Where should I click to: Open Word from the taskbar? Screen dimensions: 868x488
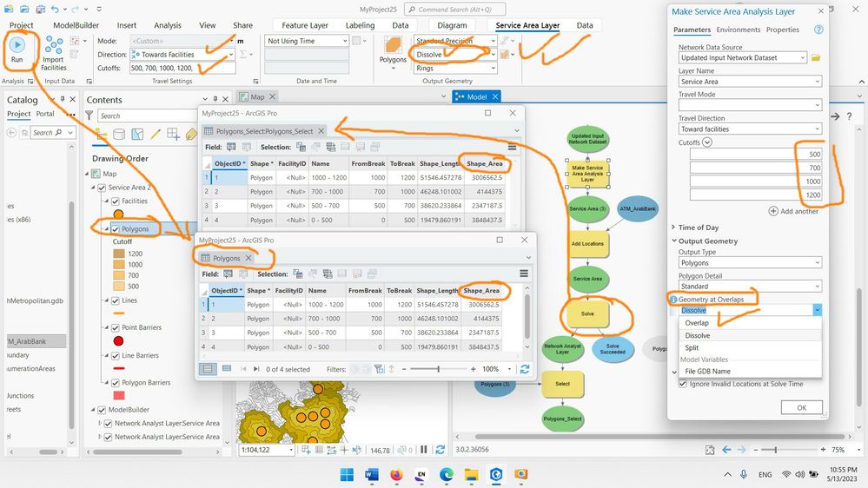click(x=372, y=475)
